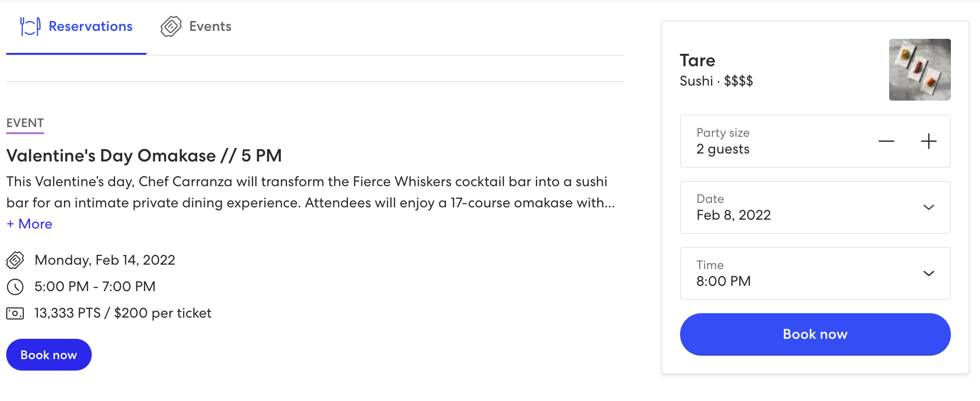Expand description with the + More link
Viewport: 980px width, 401px height.
pyautogui.click(x=30, y=224)
